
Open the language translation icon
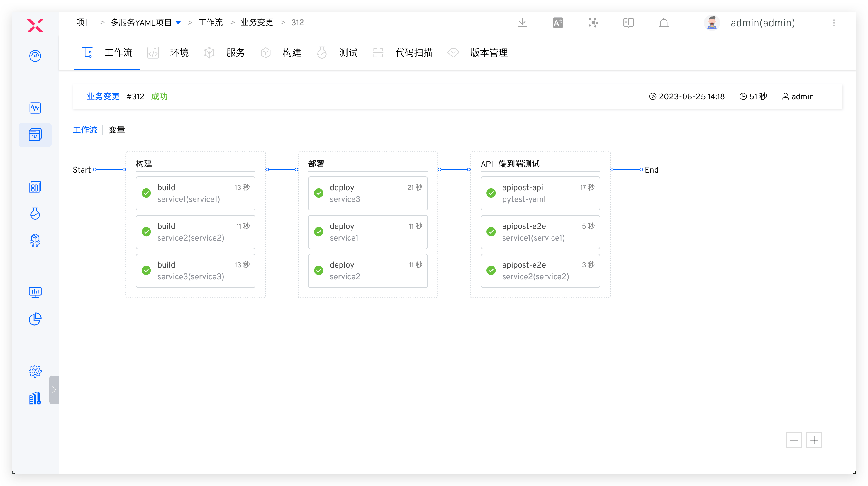pyautogui.click(x=558, y=23)
